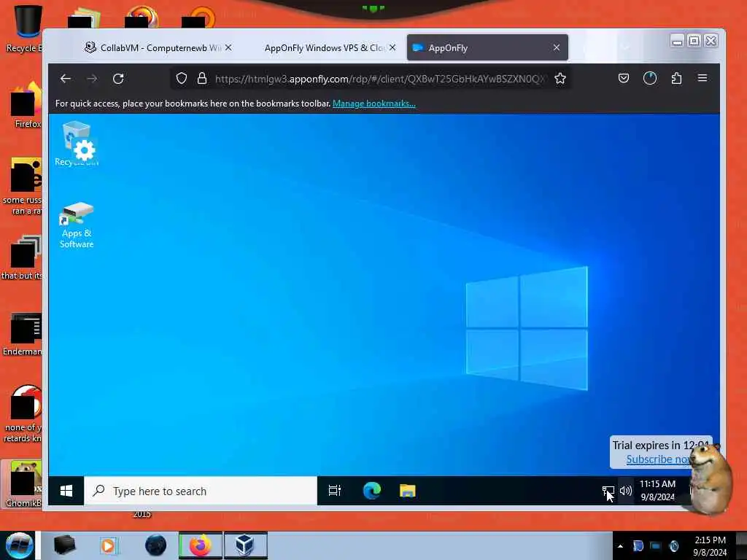Screen dimensions: 747x560
Task: Show hidden icons in host tray
Action: click(620, 546)
